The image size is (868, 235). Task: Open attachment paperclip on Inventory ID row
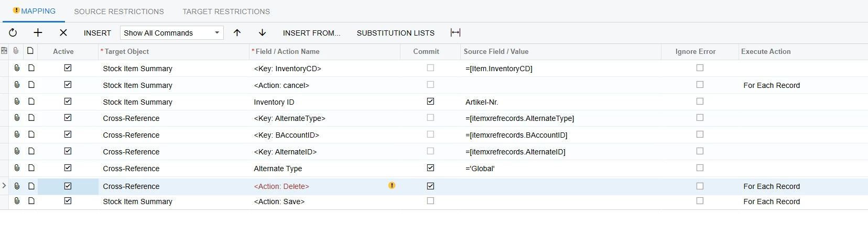17,101
